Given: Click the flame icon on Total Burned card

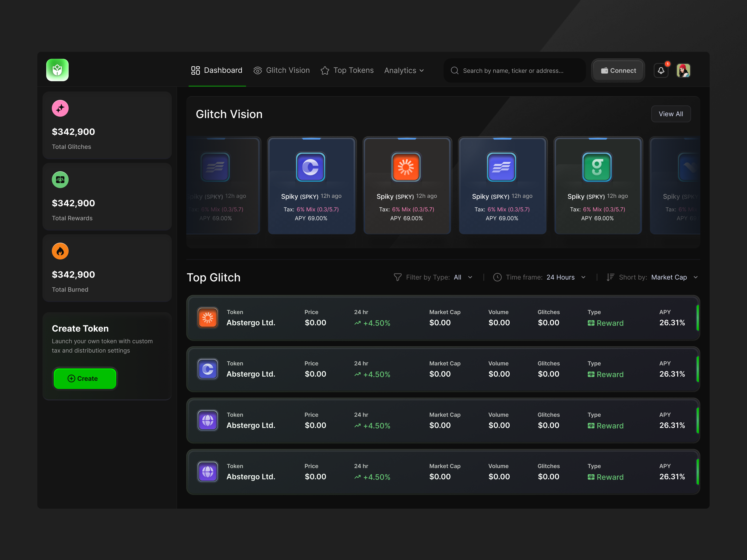Looking at the screenshot, I should point(60,251).
